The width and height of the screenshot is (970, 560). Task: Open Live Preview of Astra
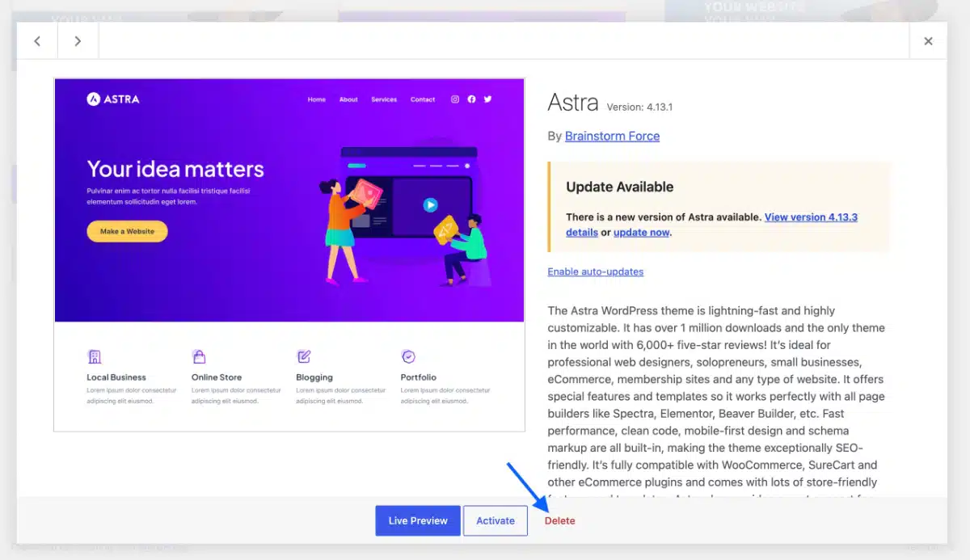click(418, 520)
